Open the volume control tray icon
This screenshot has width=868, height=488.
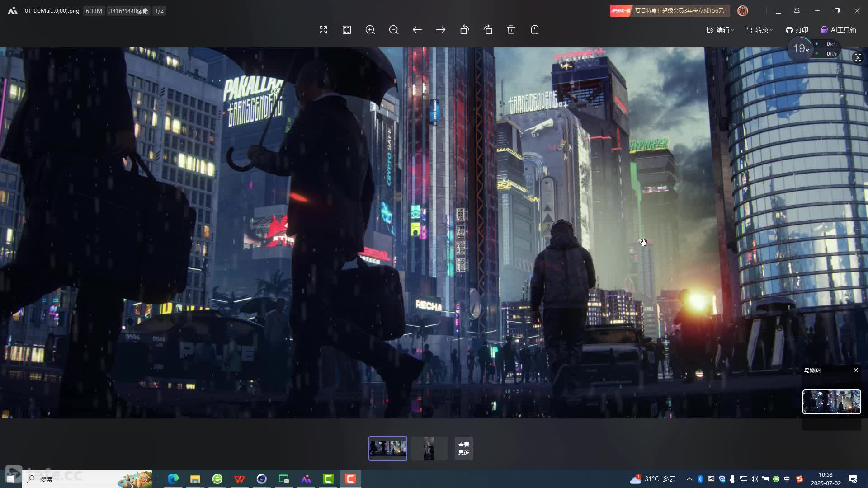755,479
